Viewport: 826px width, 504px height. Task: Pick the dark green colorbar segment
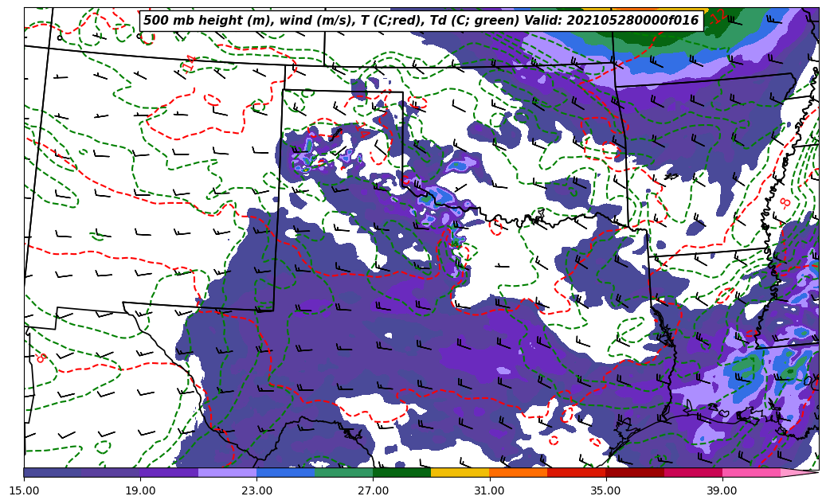(401, 472)
